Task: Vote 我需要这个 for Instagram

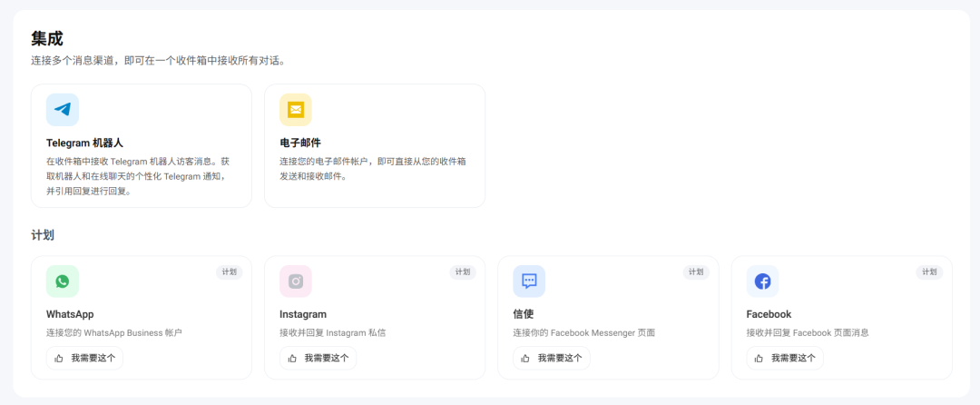Action: click(318, 358)
